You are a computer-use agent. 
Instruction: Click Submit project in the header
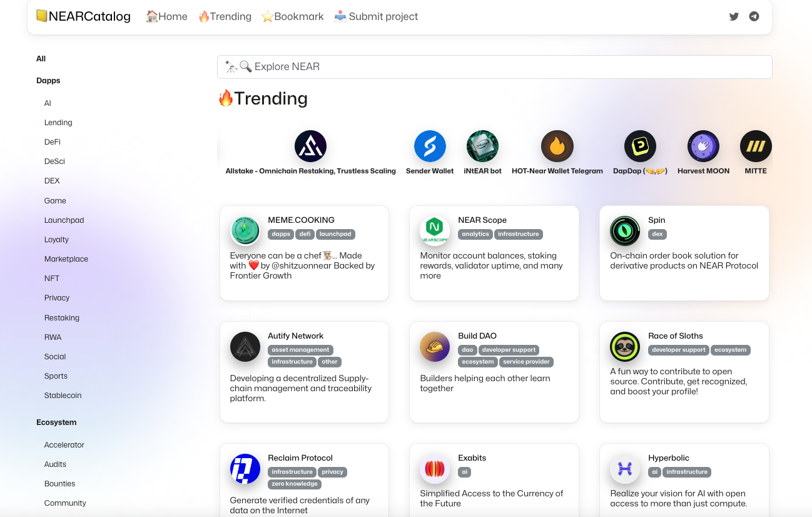click(x=376, y=17)
